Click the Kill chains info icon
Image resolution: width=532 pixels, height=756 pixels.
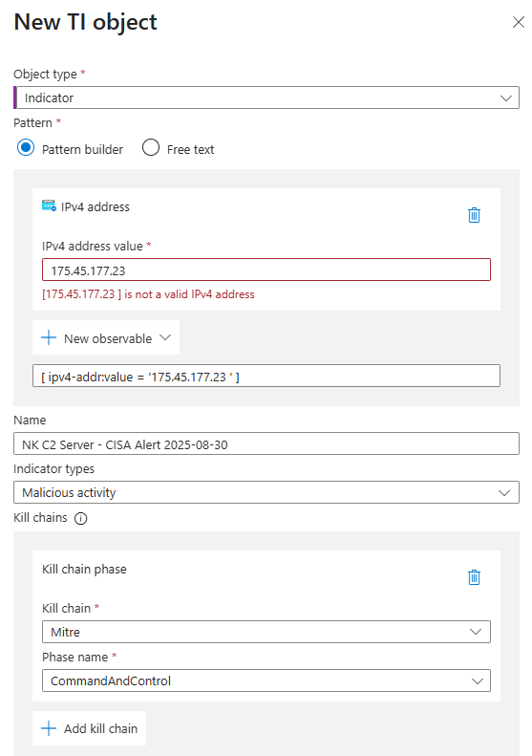(81, 518)
